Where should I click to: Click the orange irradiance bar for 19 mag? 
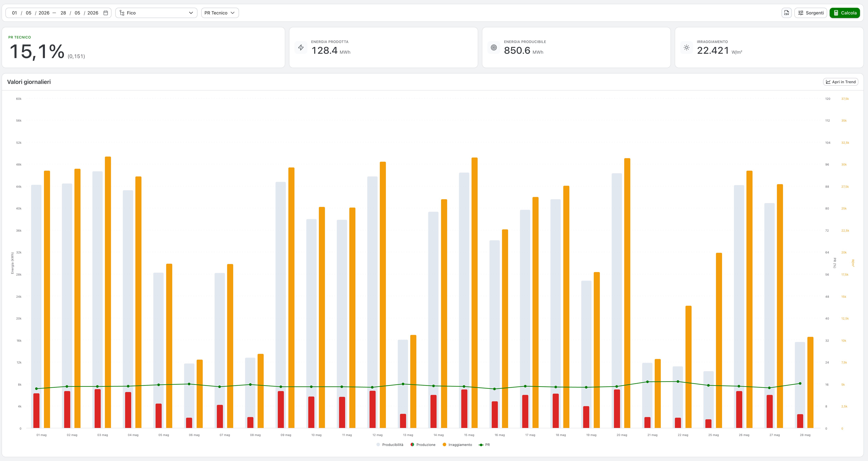point(596,350)
